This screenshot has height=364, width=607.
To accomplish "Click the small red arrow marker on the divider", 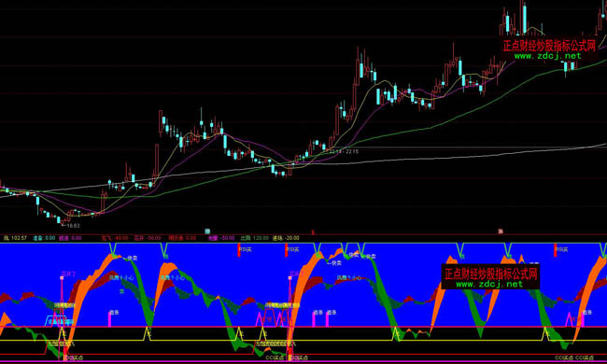I will [313, 232].
